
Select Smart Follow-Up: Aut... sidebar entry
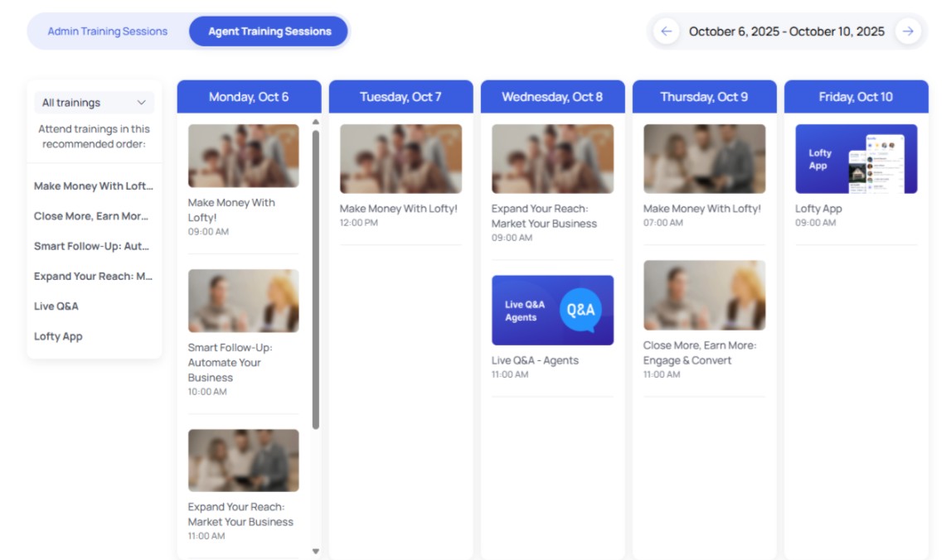click(91, 246)
